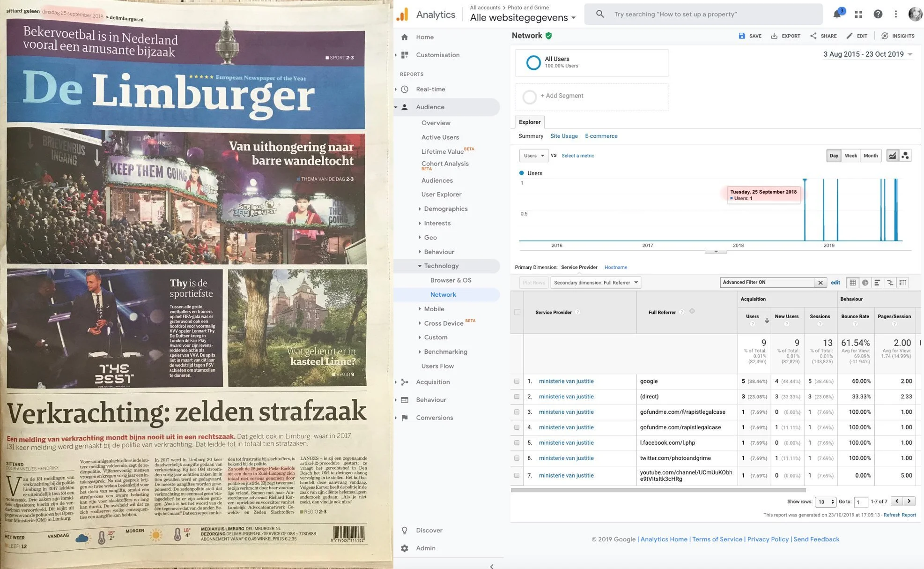Open the Secondary dimension Full Referrer dropdown

click(x=595, y=283)
